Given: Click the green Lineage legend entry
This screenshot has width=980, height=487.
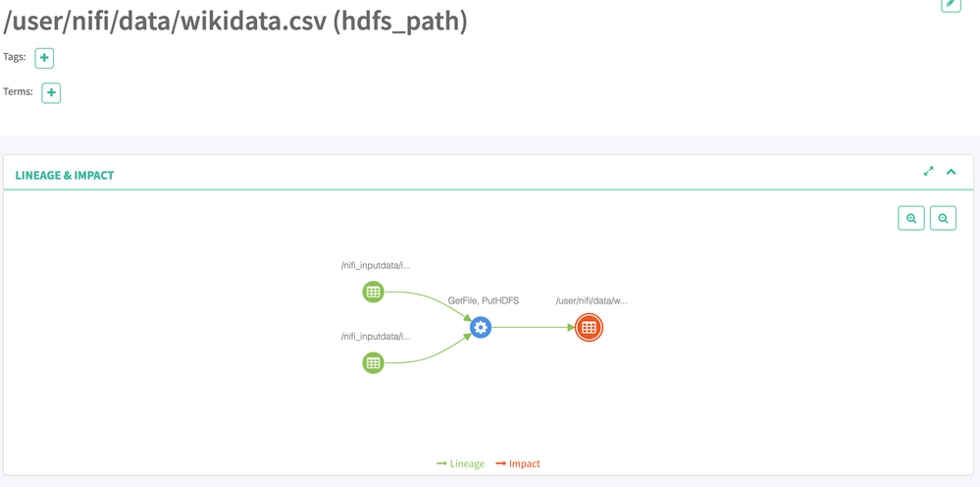Looking at the screenshot, I should pyautogui.click(x=461, y=463).
